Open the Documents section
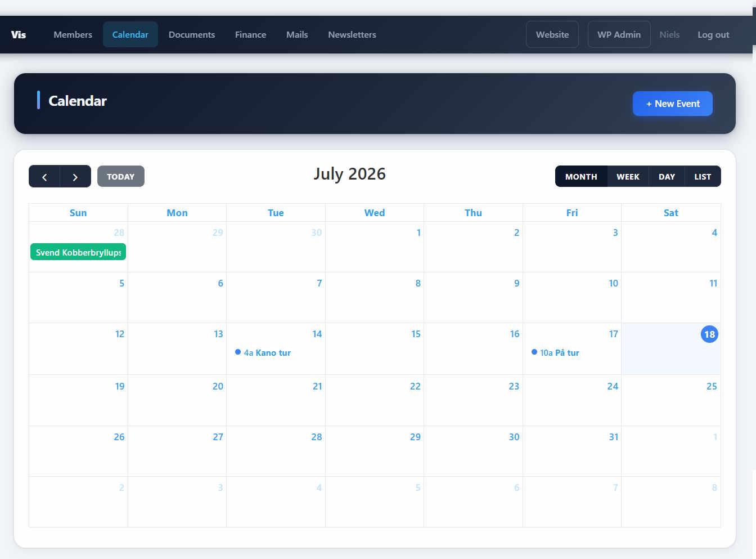The width and height of the screenshot is (756, 559). click(192, 34)
